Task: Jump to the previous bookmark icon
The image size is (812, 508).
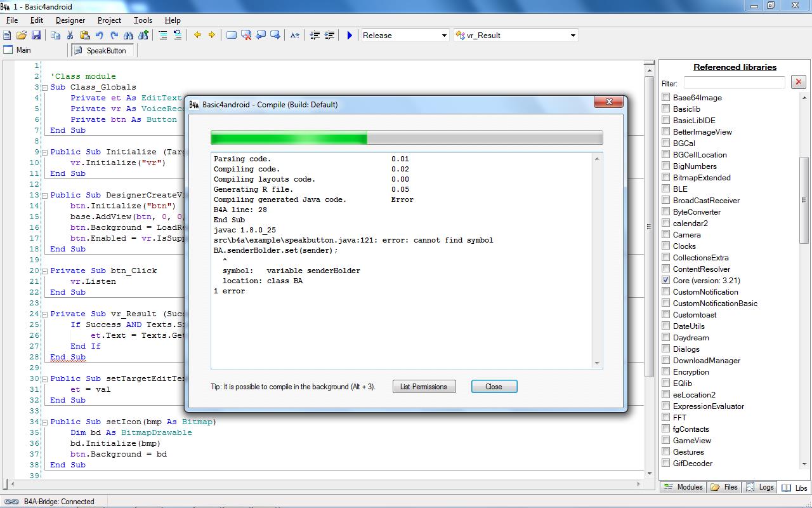Action: 261,36
